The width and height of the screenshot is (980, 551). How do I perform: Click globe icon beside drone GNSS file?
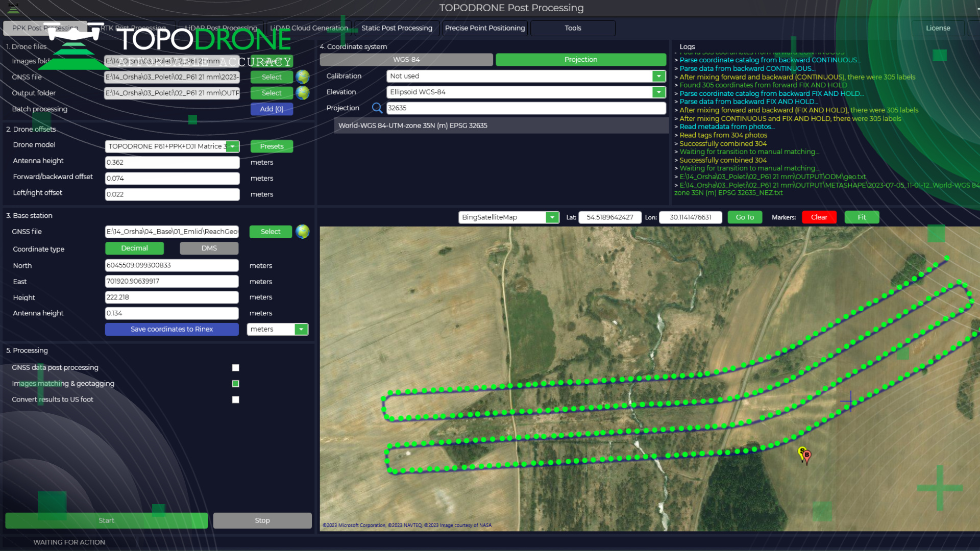tap(303, 77)
